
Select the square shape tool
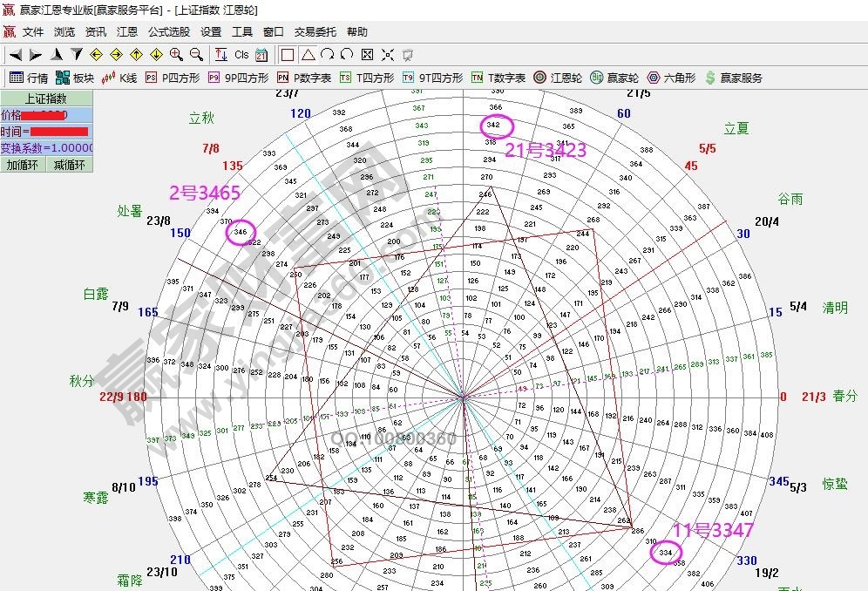(x=288, y=54)
